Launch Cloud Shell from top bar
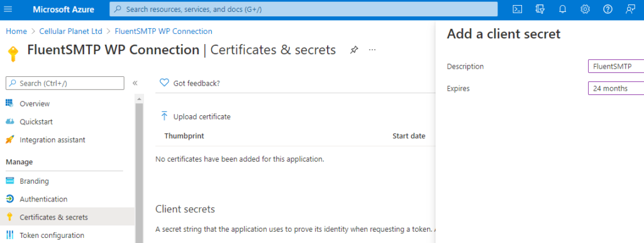644x243 pixels. click(x=518, y=9)
